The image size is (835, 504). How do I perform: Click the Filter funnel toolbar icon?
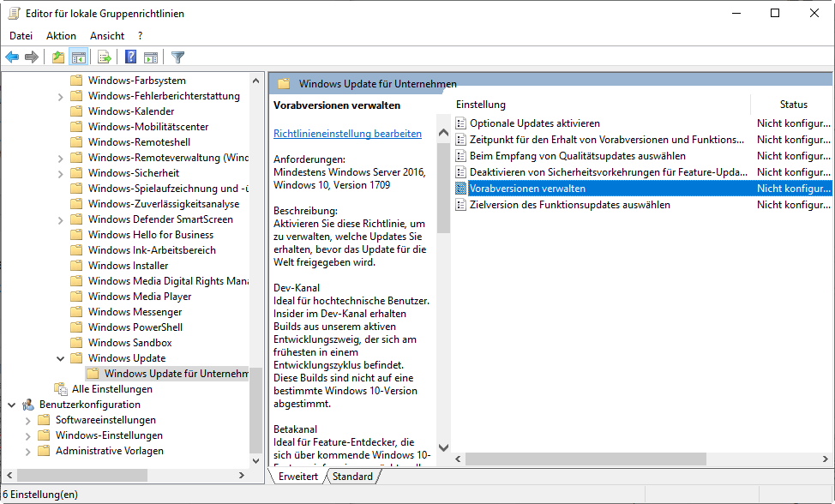177,57
